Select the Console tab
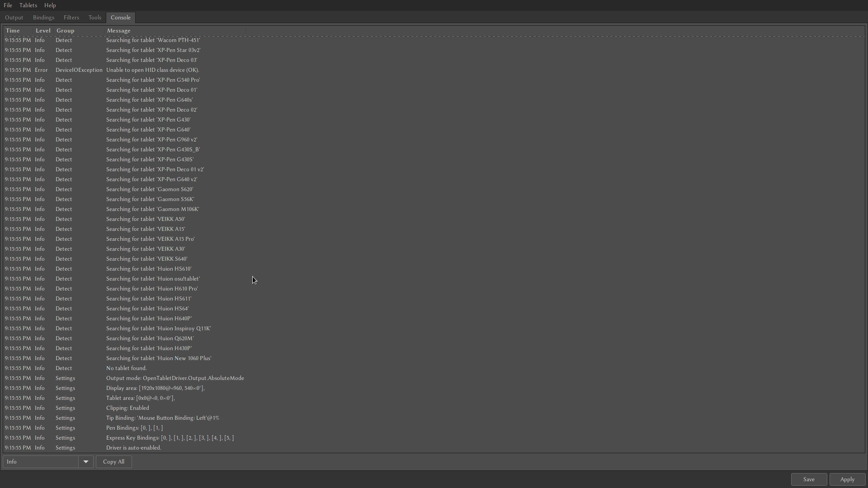868x488 pixels. [120, 18]
